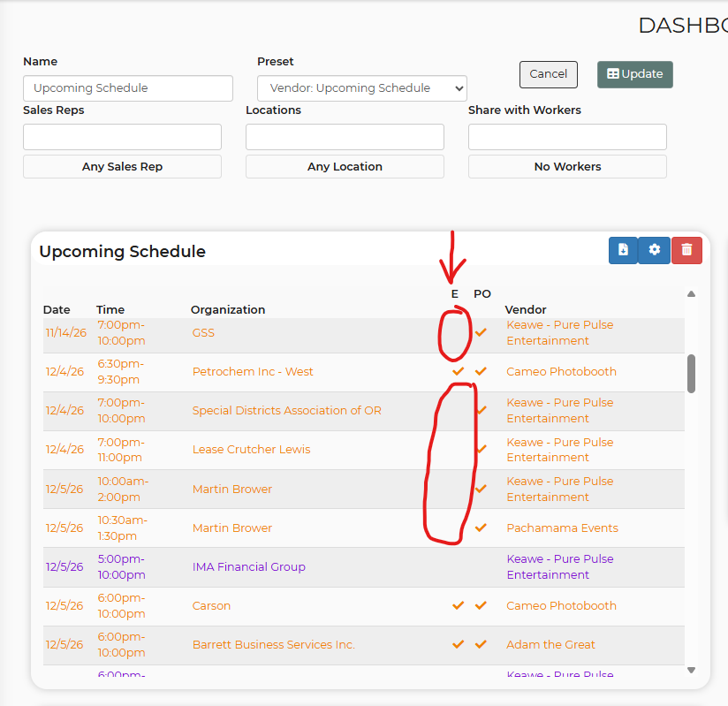Open Special Districts Association of OR
Screen dimensions: 728x706
287,411
